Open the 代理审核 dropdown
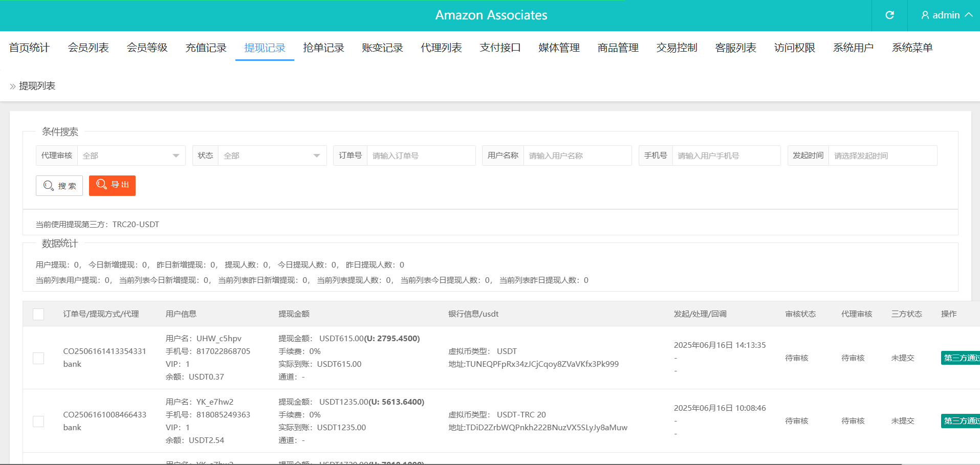This screenshot has height=465, width=980. tap(131, 156)
